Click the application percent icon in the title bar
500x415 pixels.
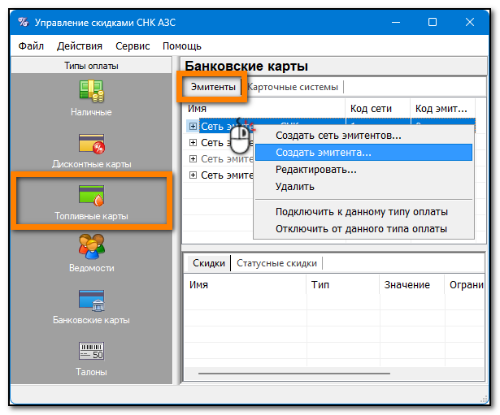pyautogui.click(x=23, y=22)
